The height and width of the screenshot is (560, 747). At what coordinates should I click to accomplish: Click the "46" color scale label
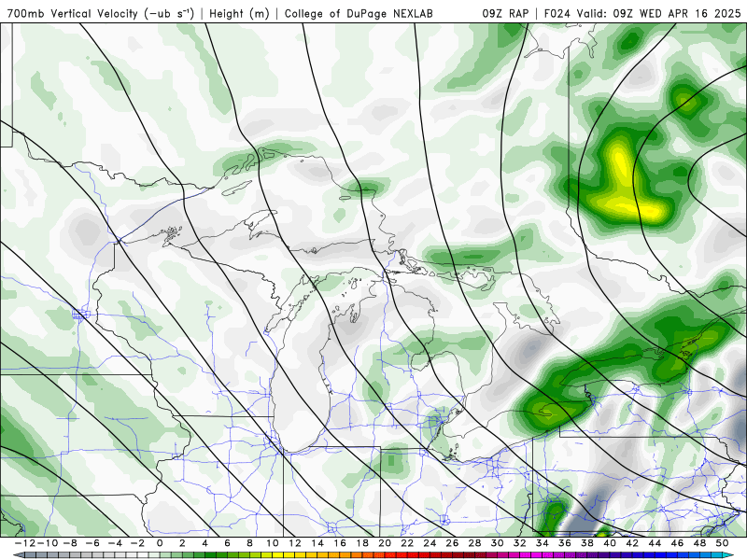677,543
